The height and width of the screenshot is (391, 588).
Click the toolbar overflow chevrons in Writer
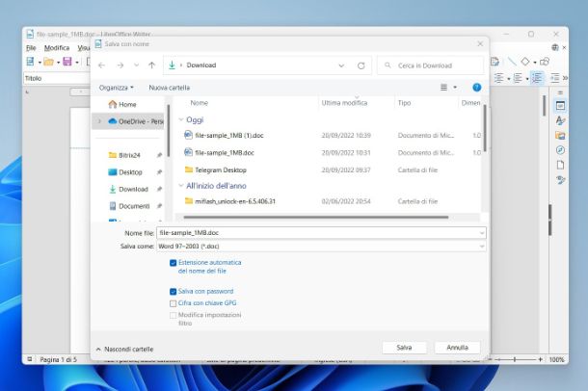point(565,78)
